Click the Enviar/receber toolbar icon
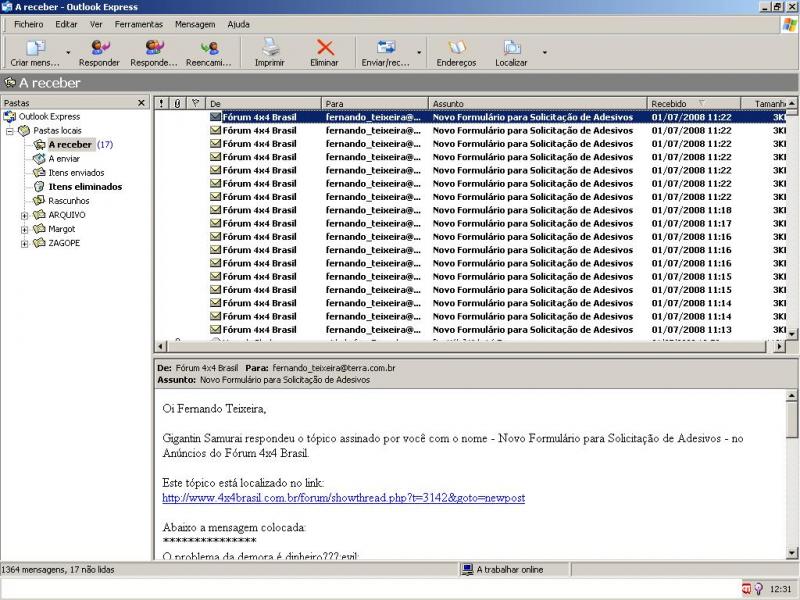This screenshot has width=800, height=600. tap(386, 47)
